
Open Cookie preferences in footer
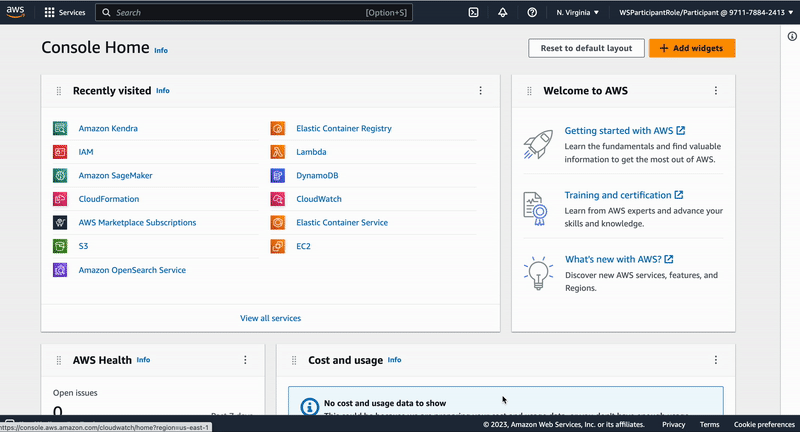pyautogui.click(x=764, y=424)
